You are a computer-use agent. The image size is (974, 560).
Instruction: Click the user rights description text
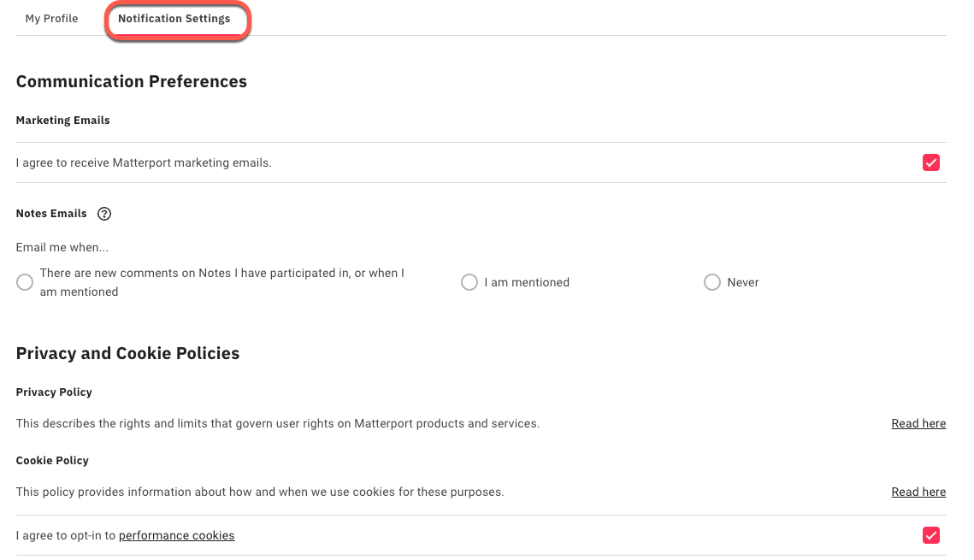pyautogui.click(x=278, y=423)
